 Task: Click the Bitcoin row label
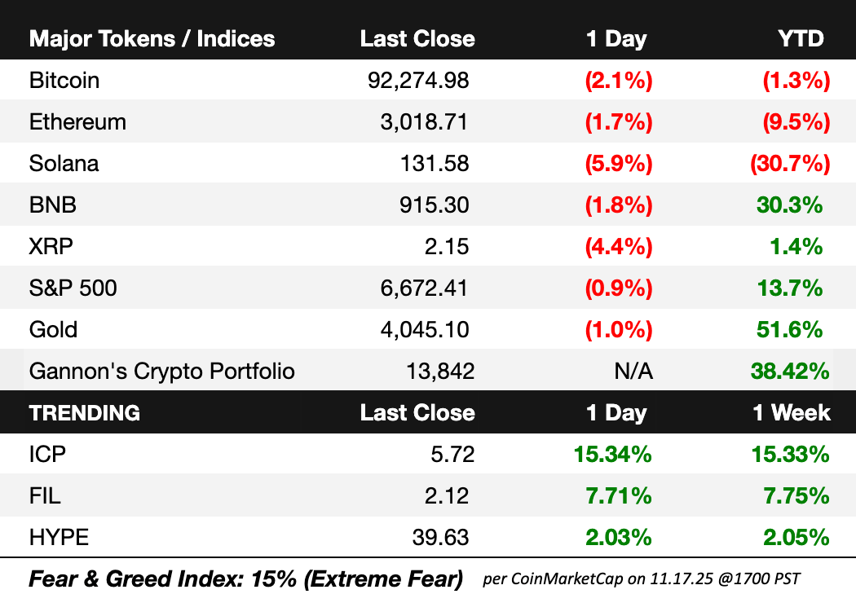click(x=64, y=81)
